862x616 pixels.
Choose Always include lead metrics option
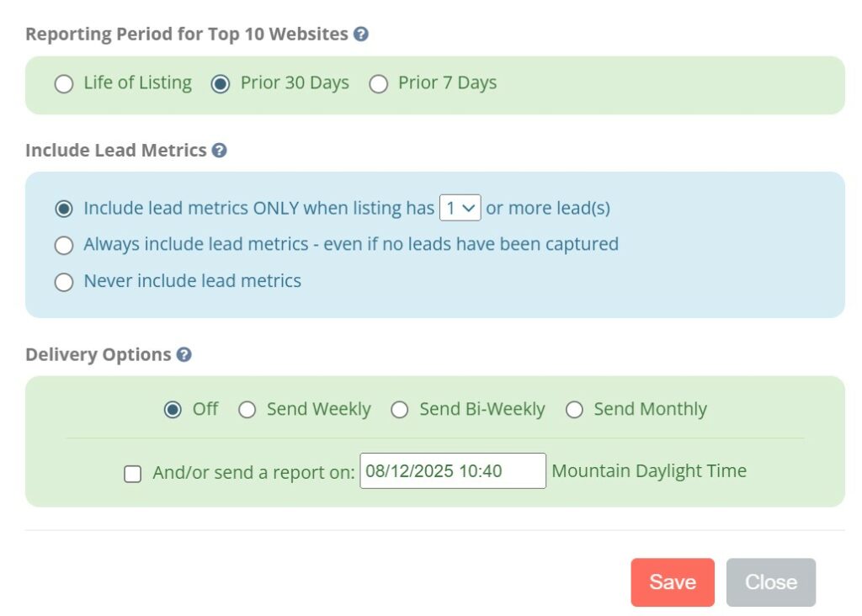pyautogui.click(x=64, y=245)
